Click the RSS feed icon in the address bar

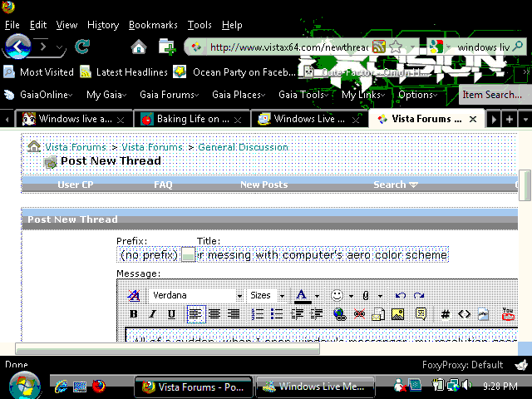379,47
